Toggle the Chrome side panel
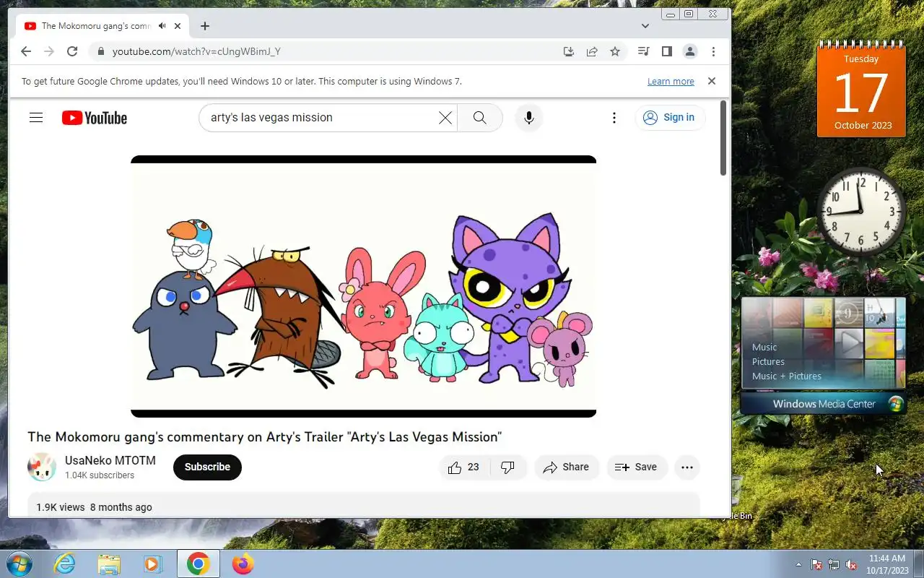The height and width of the screenshot is (578, 924). click(x=667, y=51)
